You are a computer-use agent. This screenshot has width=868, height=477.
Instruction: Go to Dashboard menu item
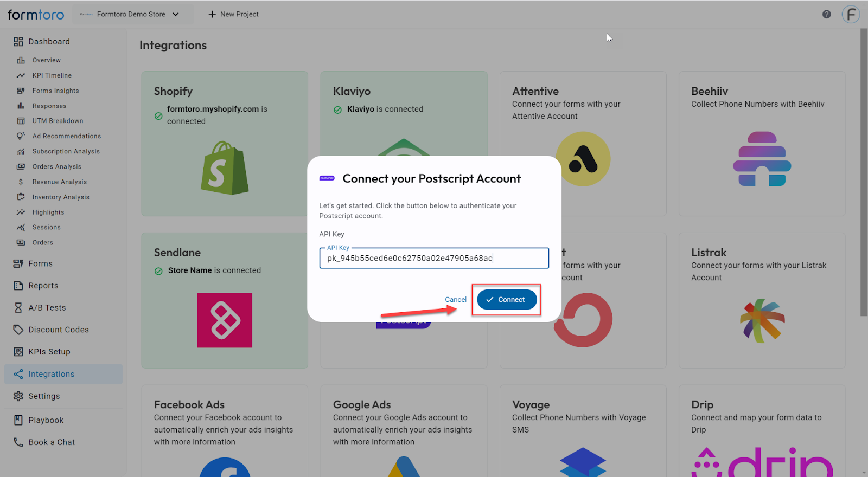pos(49,42)
